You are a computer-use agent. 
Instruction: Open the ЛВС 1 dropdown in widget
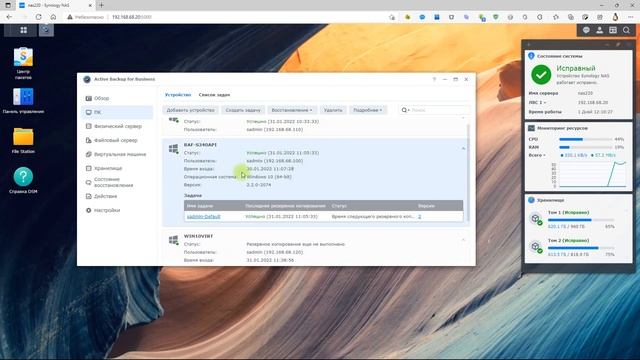(x=537, y=102)
